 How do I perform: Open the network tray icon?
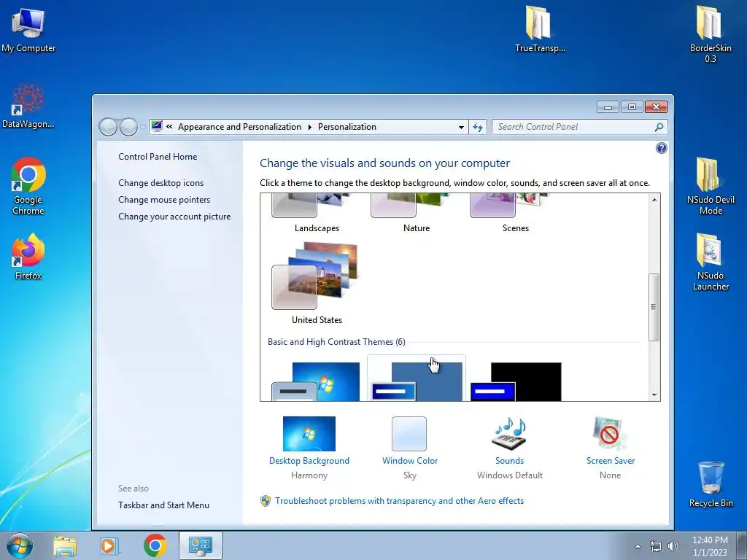tap(656, 546)
